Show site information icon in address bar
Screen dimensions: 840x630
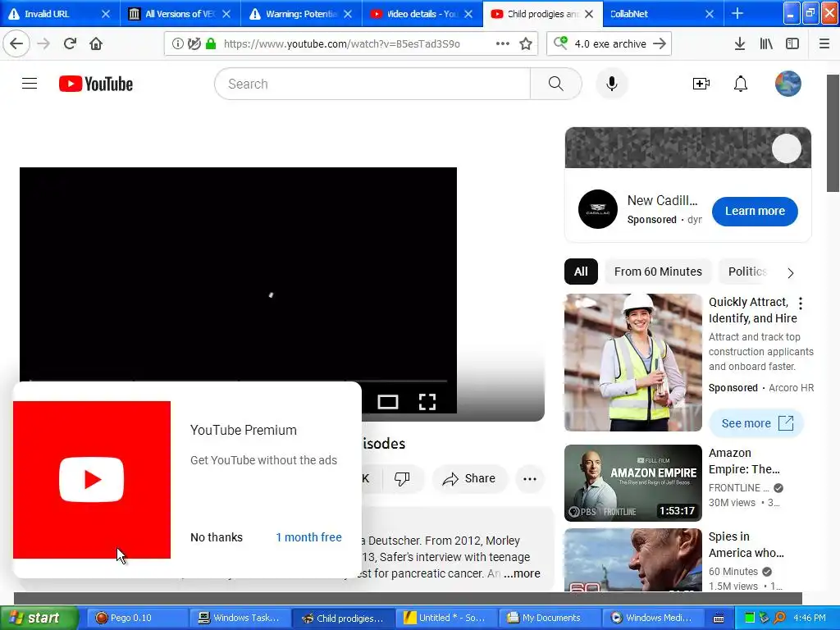click(x=177, y=43)
